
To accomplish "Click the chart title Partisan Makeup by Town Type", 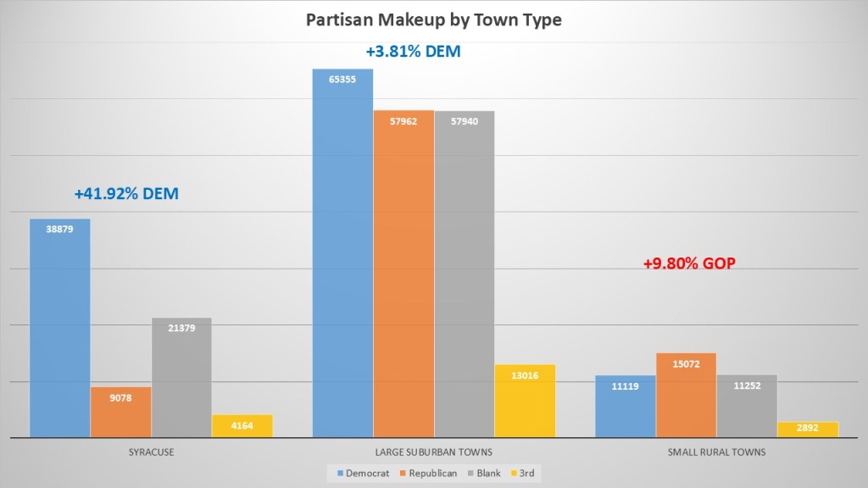I will point(433,19).
